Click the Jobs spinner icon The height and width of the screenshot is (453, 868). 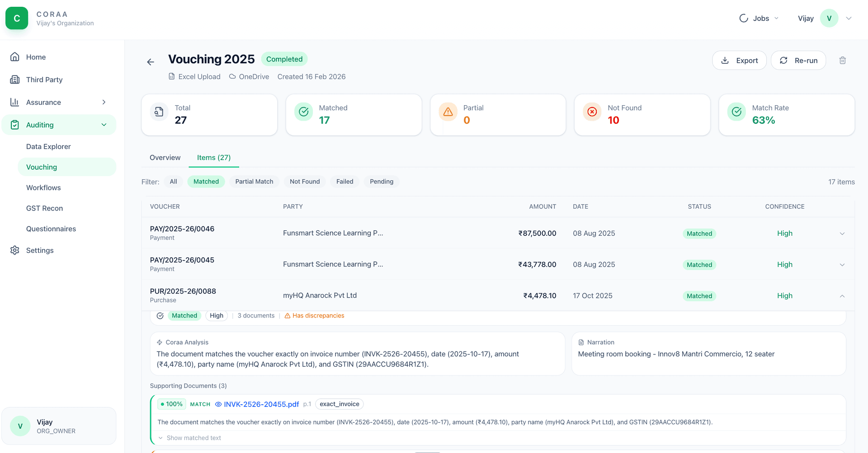point(743,19)
